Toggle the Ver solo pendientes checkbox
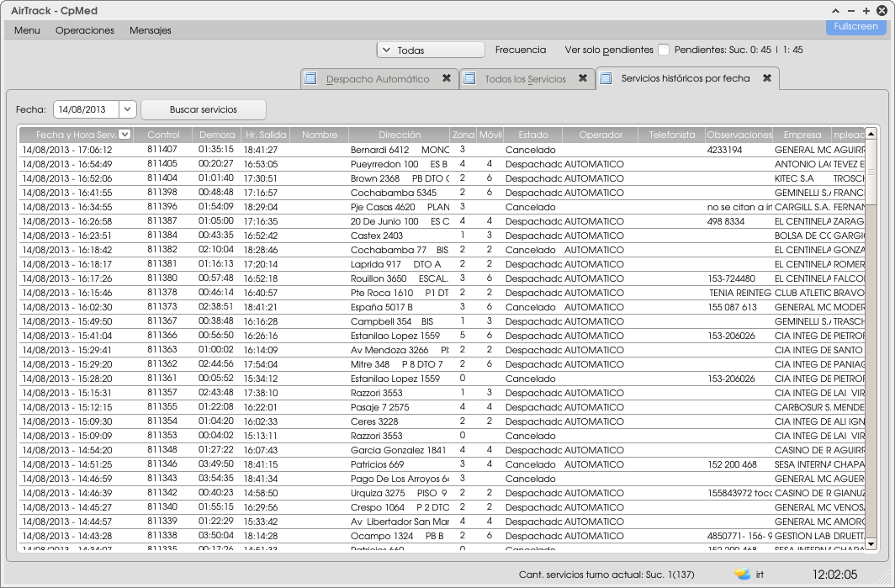 (663, 50)
